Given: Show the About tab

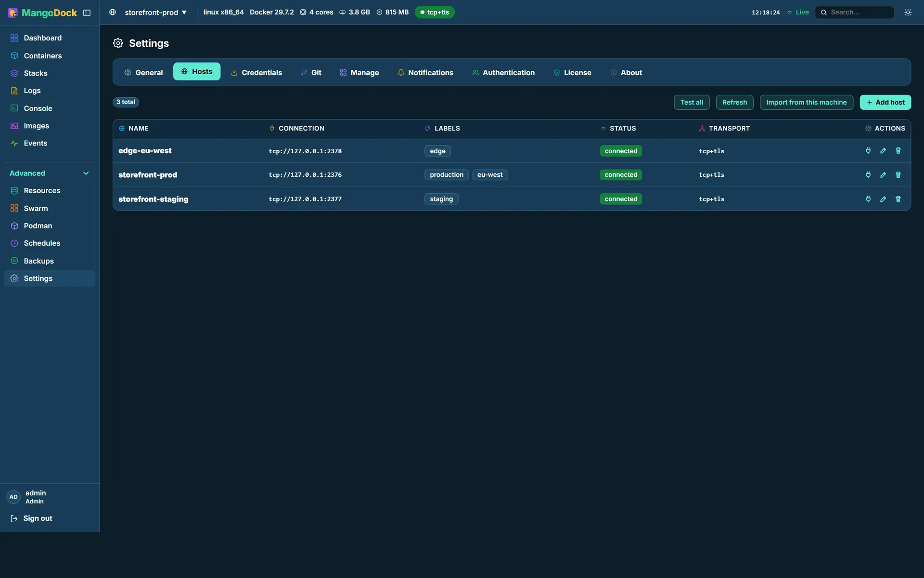Looking at the screenshot, I should [x=626, y=73].
